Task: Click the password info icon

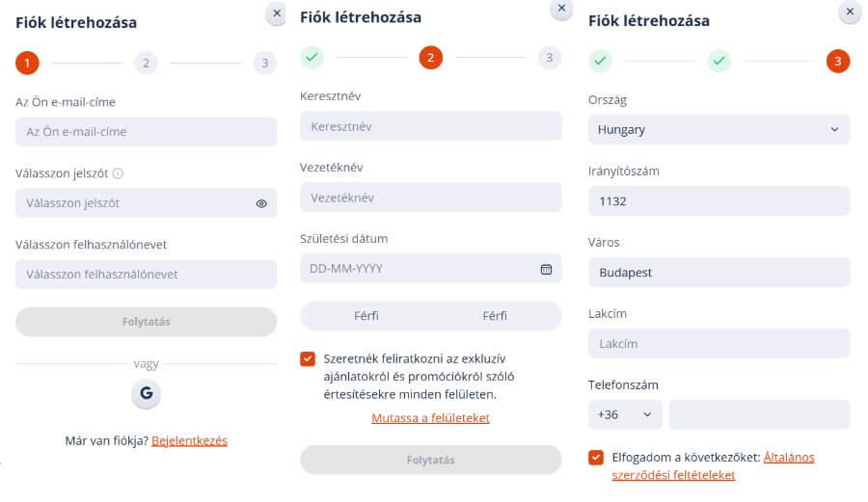Action: [x=119, y=173]
